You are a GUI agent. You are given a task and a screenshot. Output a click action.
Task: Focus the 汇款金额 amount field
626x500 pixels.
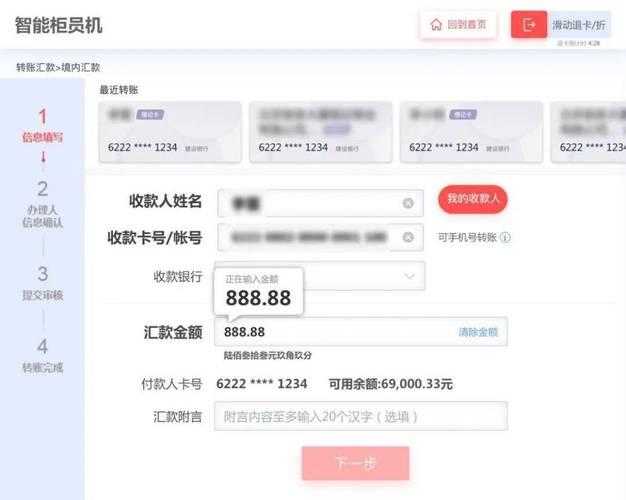coord(361,332)
